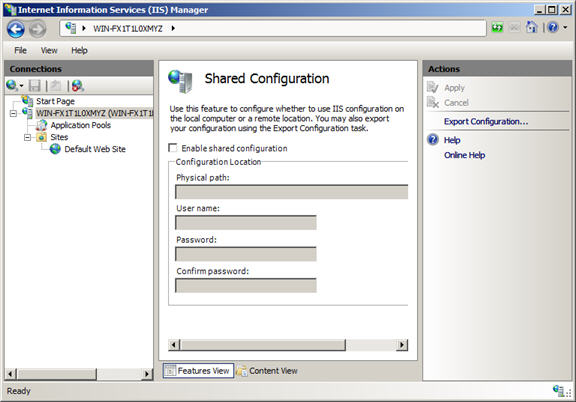Open the Help menu
Image resolution: width=576 pixels, height=402 pixels.
[x=79, y=50]
